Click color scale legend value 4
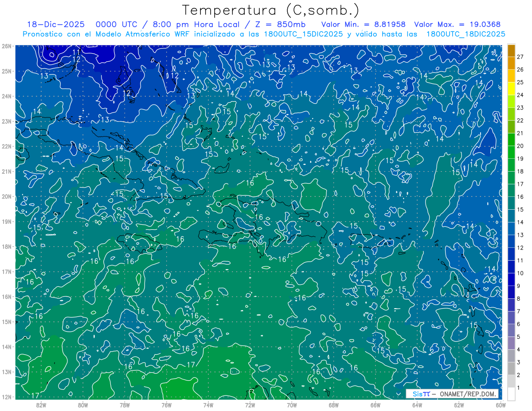The height and width of the screenshot is (411, 532). 519,349
